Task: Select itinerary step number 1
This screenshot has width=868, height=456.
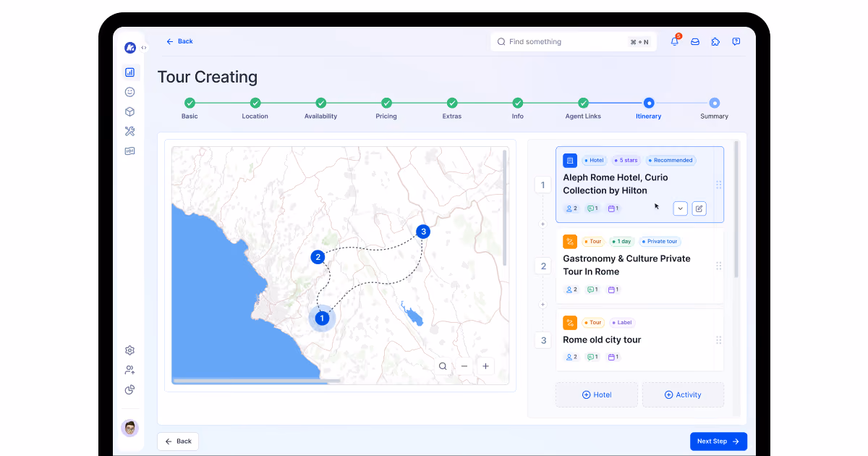Action: click(x=543, y=185)
